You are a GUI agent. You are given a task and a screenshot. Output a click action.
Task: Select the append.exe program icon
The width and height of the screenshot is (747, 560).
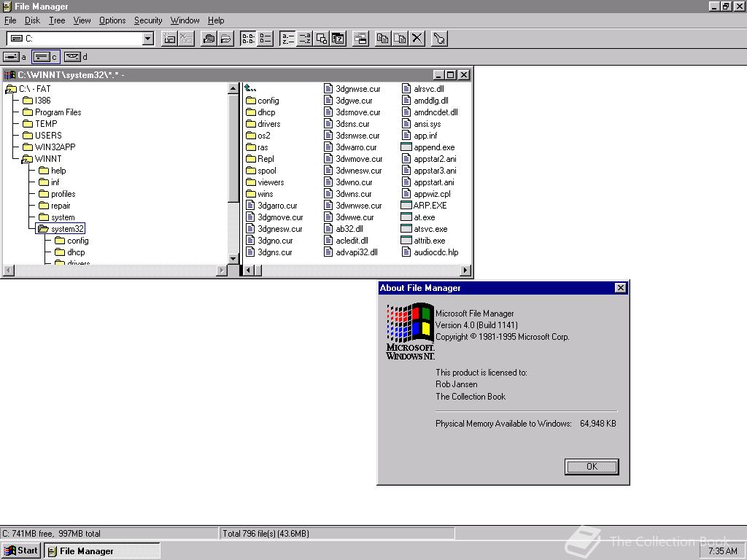pyautogui.click(x=406, y=147)
